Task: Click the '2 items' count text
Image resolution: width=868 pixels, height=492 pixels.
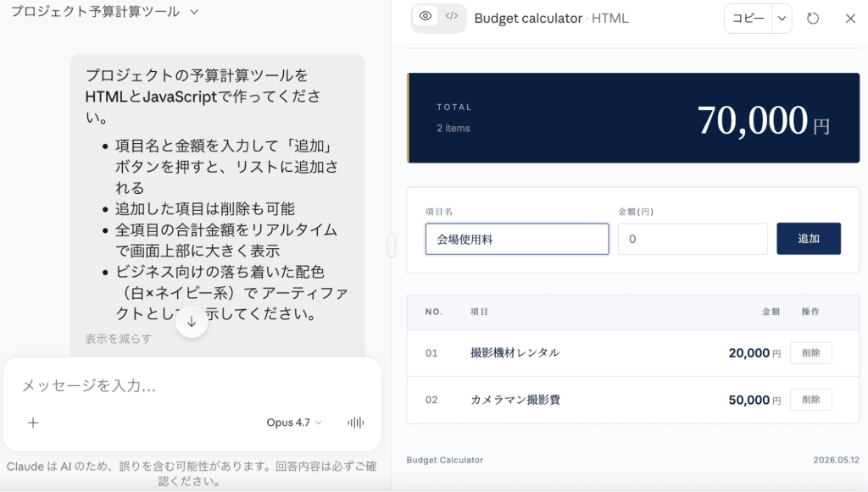Action: pyautogui.click(x=453, y=128)
